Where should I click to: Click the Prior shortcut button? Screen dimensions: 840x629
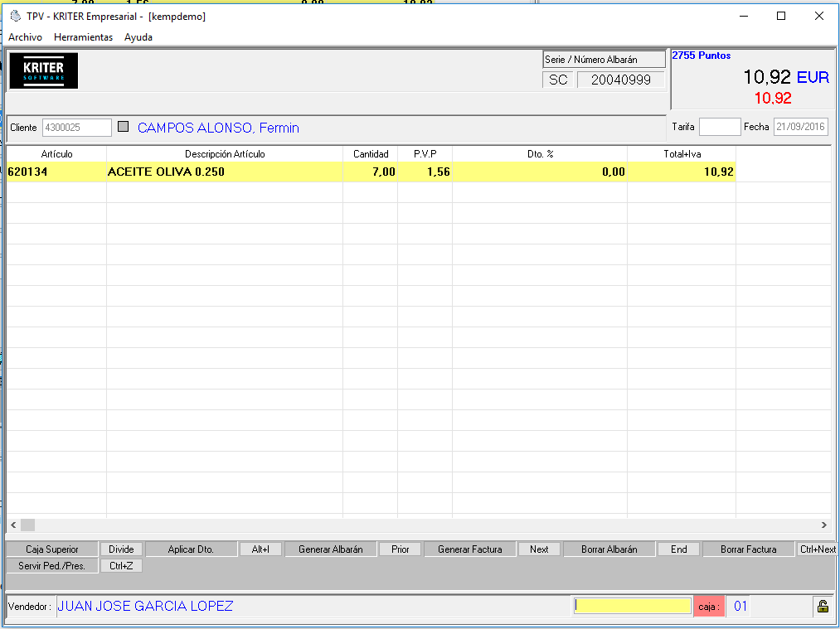pyautogui.click(x=400, y=549)
